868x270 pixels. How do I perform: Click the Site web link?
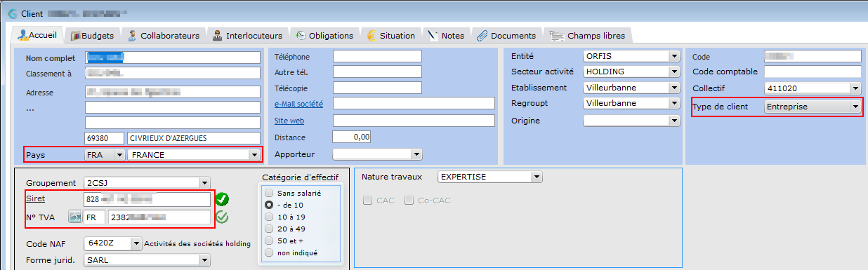pyautogui.click(x=289, y=121)
